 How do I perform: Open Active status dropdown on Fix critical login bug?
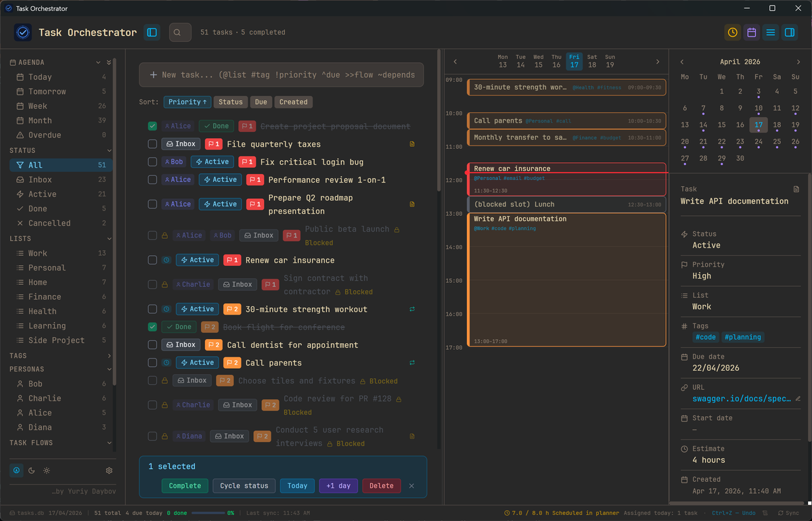(212, 162)
